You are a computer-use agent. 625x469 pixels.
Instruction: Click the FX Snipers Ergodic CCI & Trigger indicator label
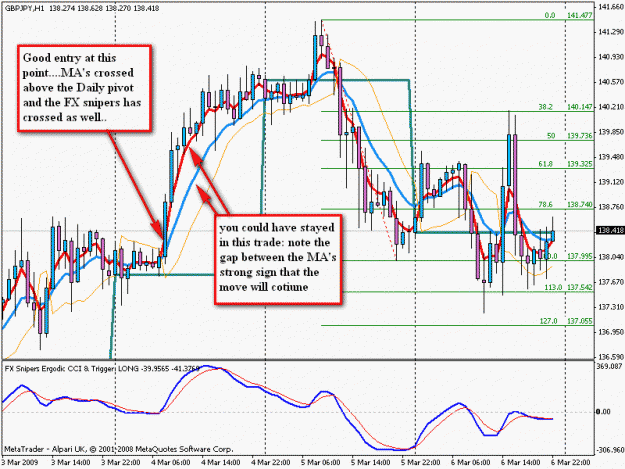click(x=102, y=369)
